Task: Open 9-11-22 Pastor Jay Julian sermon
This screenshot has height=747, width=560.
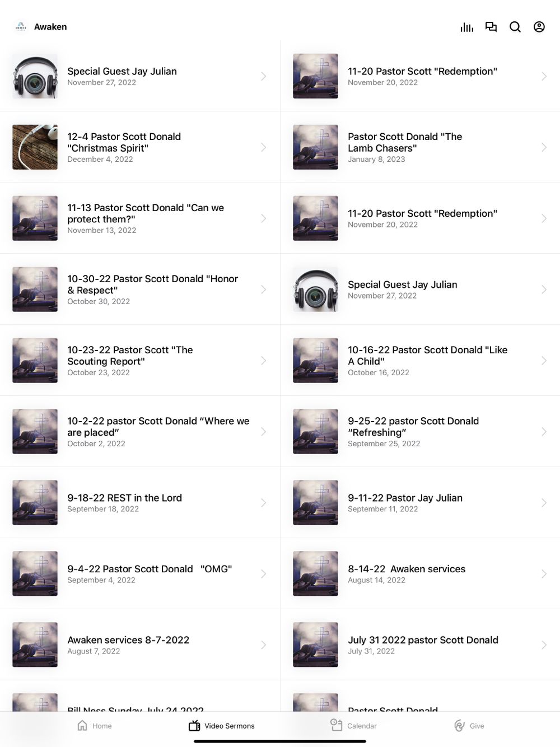Action: (x=420, y=503)
